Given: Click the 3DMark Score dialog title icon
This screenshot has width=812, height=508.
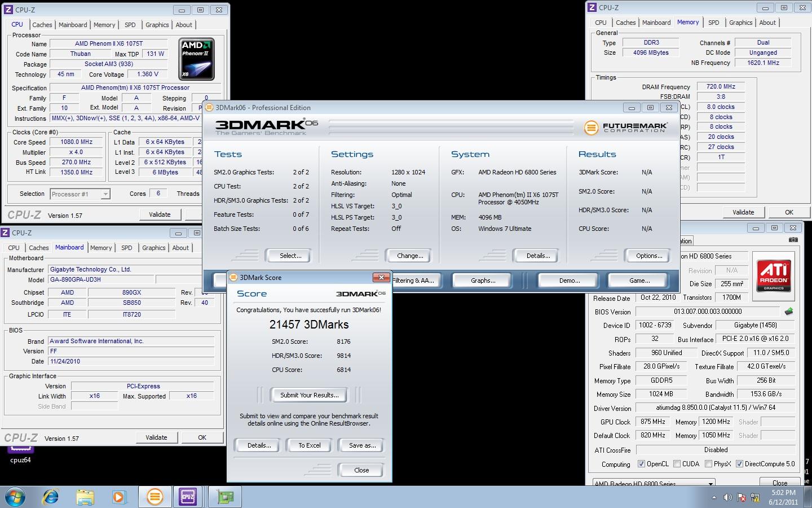Looking at the screenshot, I should pos(233,277).
